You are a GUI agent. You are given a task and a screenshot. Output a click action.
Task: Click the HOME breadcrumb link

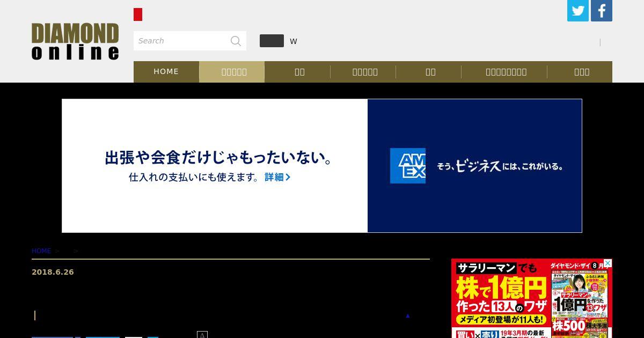tap(41, 251)
